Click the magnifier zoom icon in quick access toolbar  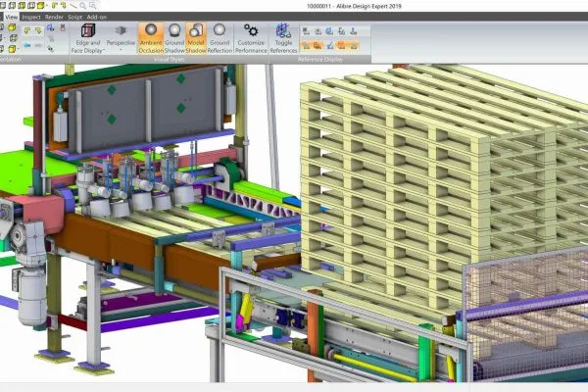(82, 6)
